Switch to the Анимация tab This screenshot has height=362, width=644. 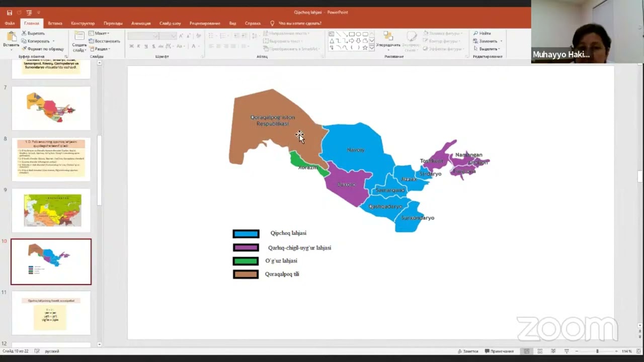[141, 23]
